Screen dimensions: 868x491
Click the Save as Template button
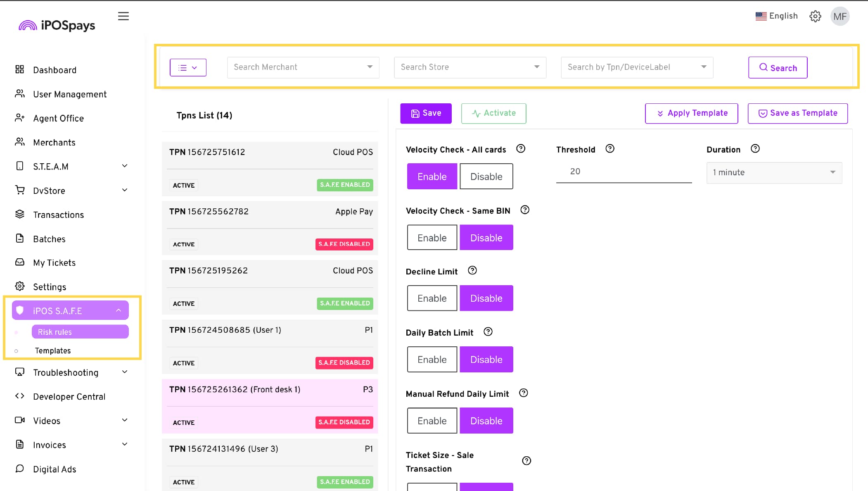point(797,113)
